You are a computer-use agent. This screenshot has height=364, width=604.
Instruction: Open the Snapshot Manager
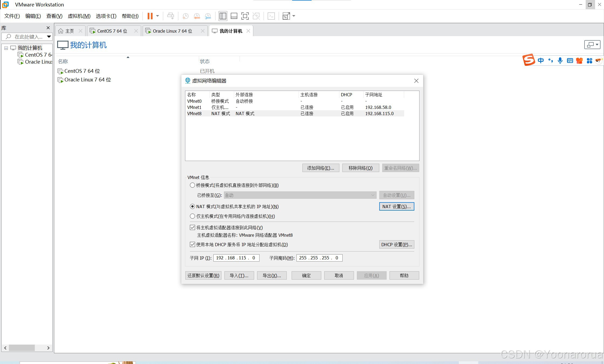[x=208, y=16]
